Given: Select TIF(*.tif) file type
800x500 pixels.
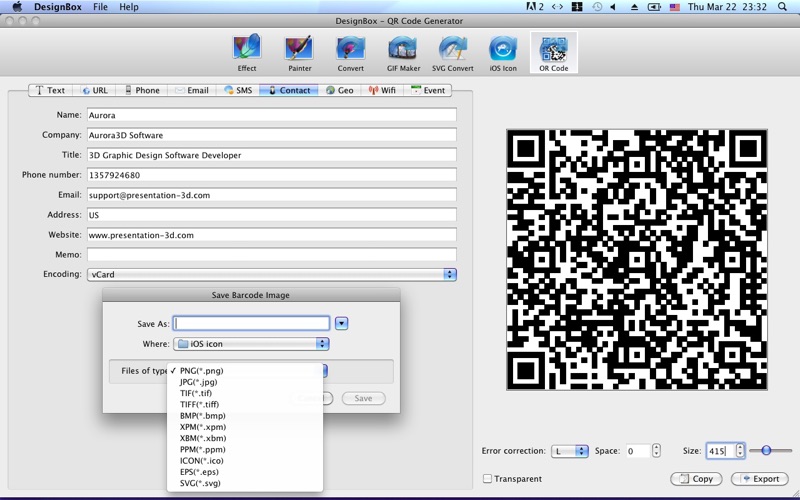Looking at the screenshot, I should click(245, 393).
